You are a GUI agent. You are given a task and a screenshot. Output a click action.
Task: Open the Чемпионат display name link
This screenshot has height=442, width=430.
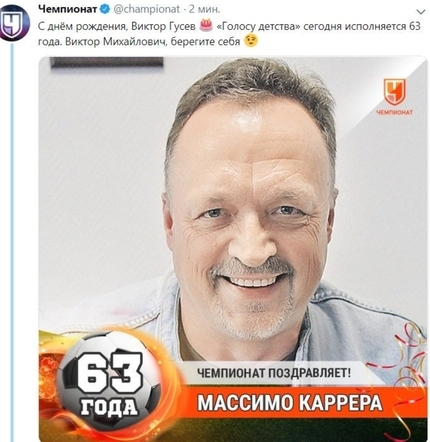68,9
